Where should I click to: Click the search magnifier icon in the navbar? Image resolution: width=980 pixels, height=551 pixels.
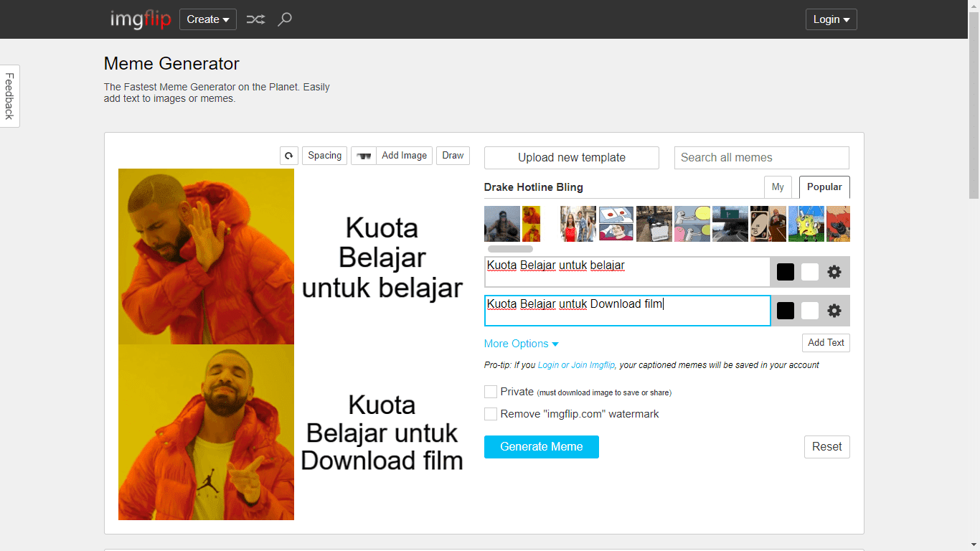pos(285,19)
